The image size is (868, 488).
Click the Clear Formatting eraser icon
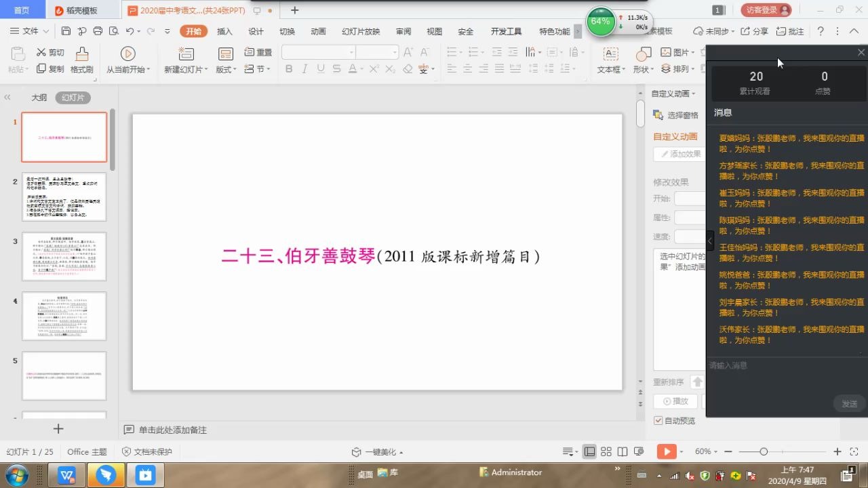tap(408, 68)
